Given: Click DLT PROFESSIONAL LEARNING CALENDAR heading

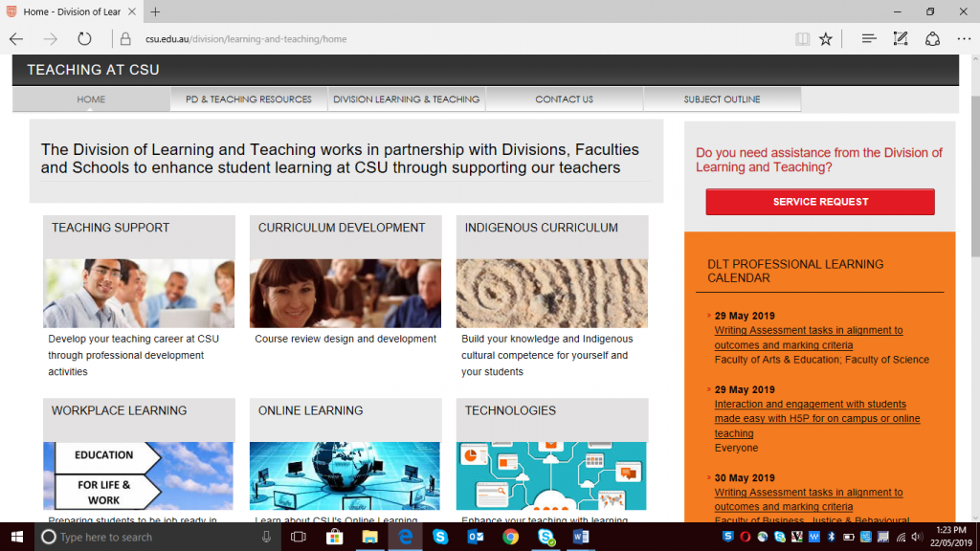Looking at the screenshot, I should click(x=795, y=271).
